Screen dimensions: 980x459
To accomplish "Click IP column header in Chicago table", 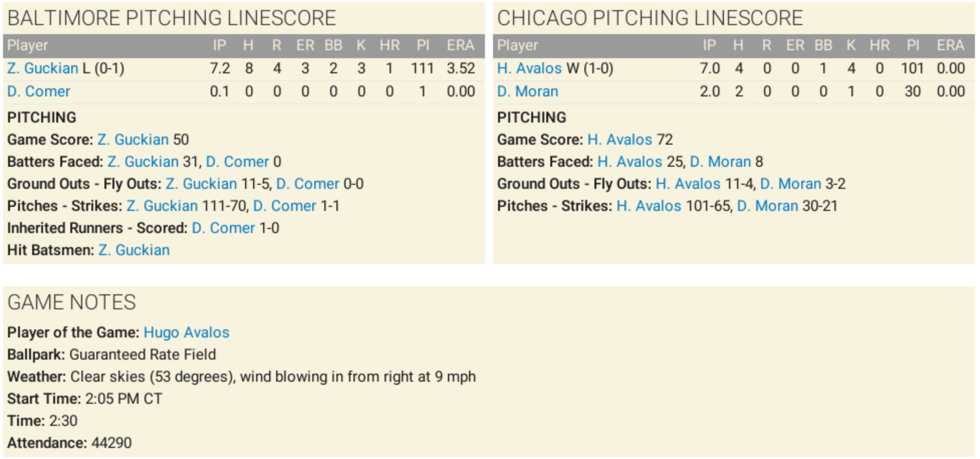I will [709, 45].
